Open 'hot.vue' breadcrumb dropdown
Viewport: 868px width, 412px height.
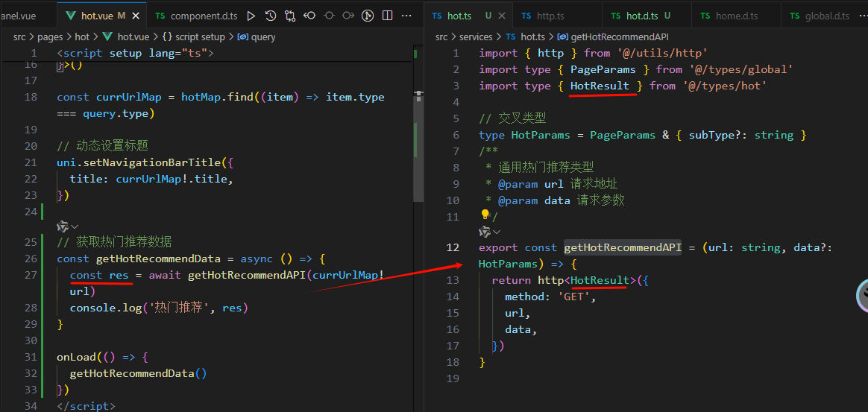[133, 37]
